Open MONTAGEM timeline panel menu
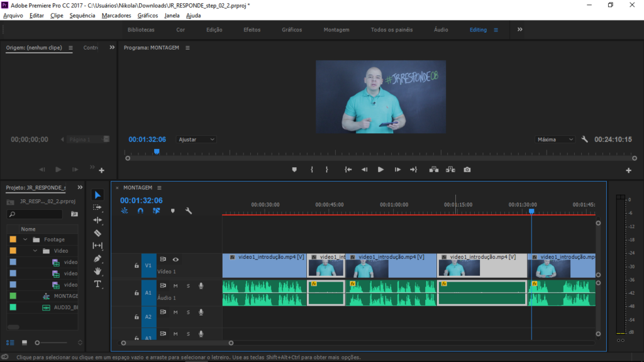Screen dimensions: 644x362 coord(159,187)
